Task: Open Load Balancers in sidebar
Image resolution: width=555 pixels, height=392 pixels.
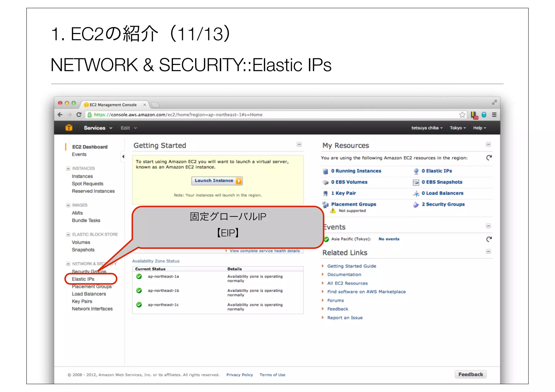Action: [89, 294]
